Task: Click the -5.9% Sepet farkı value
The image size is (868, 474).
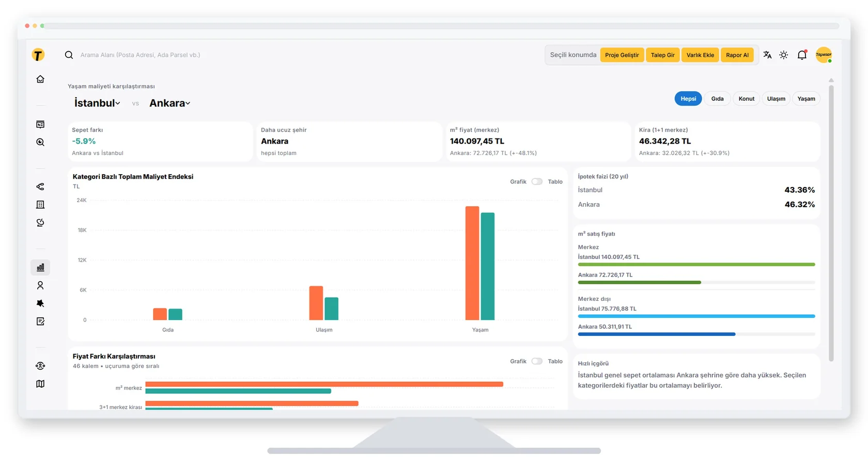Action: (84, 141)
